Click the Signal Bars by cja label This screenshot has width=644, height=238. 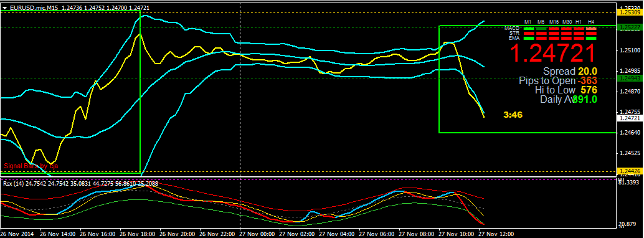pos(31,166)
